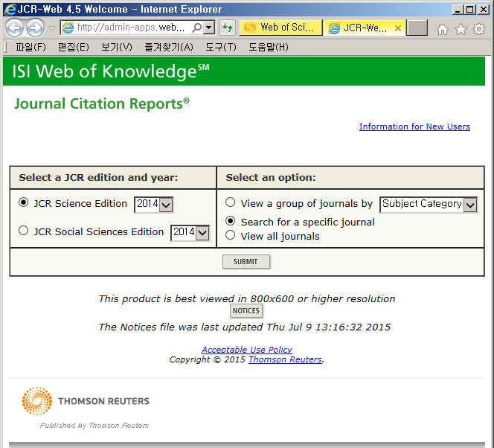Go forward with the browser Forward arrow

35,28
